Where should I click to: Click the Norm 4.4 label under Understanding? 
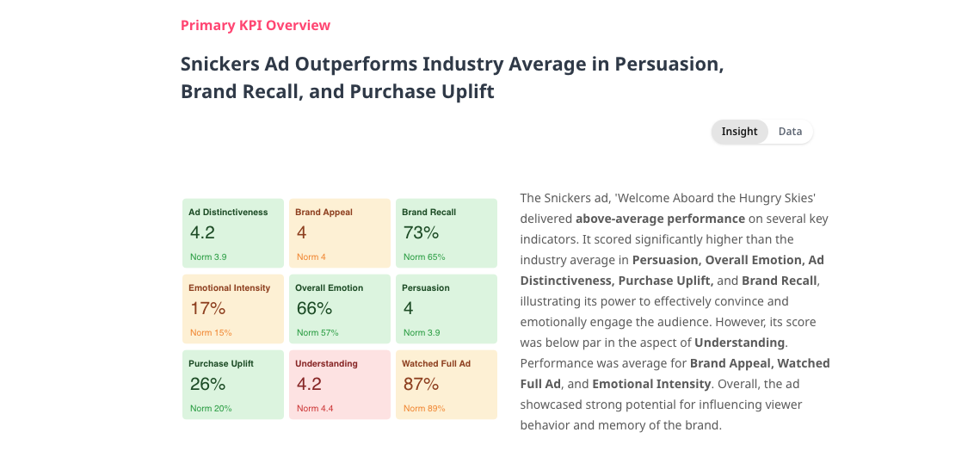(x=315, y=409)
